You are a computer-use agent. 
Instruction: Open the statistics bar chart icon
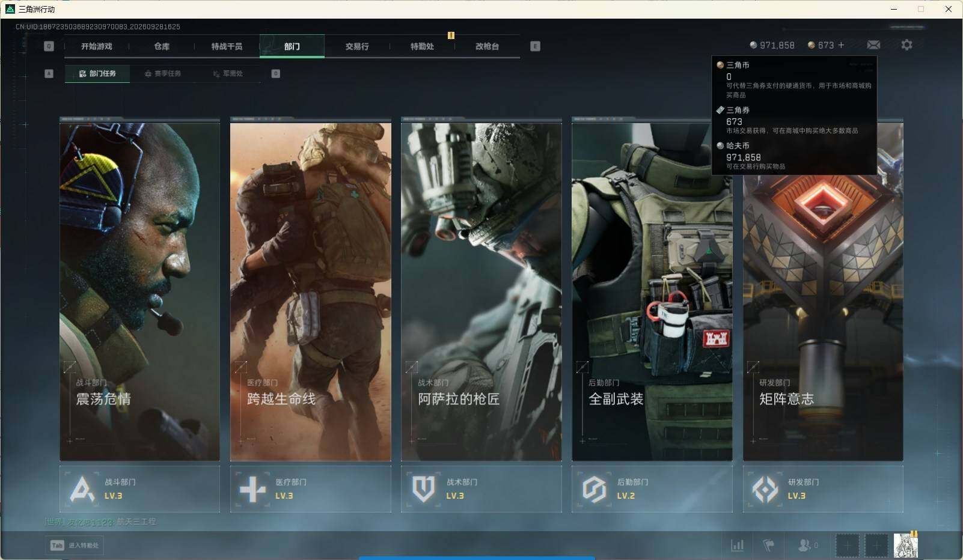pos(737,546)
